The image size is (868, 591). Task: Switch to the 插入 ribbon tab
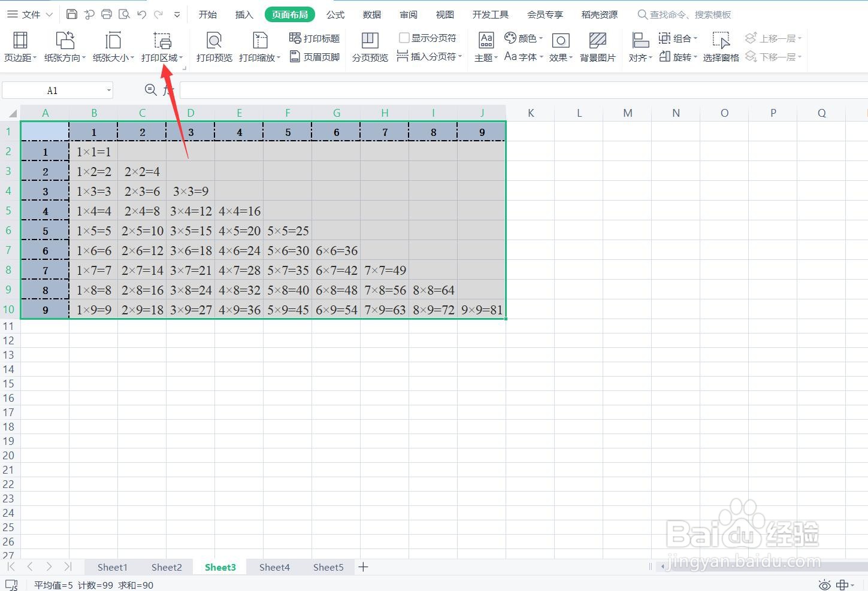[x=244, y=14]
